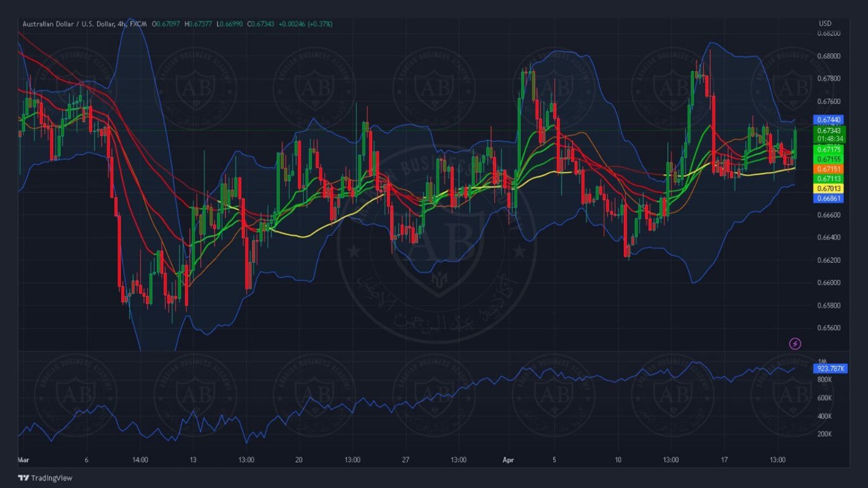Open the USD currency selector
The height and width of the screenshot is (488, 868).
pyautogui.click(x=825, y=24)
